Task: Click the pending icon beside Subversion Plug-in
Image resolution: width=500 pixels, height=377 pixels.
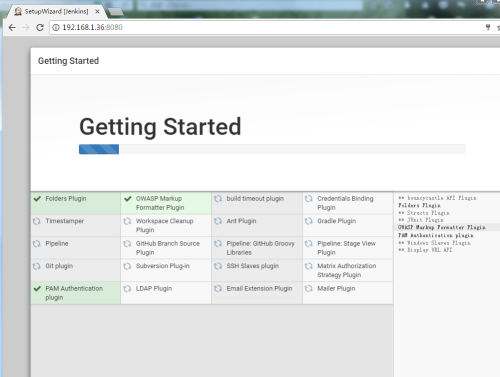Action: [127, 266]
